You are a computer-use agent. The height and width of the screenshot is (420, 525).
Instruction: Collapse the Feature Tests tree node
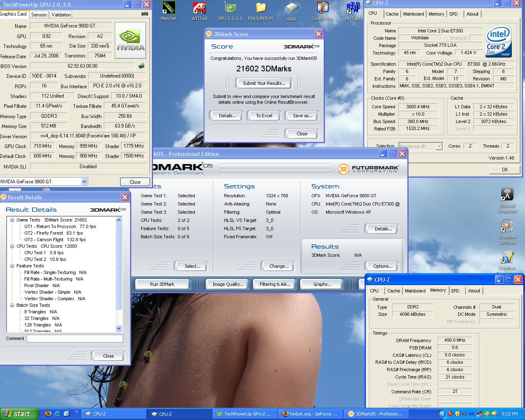click(12, 266)
